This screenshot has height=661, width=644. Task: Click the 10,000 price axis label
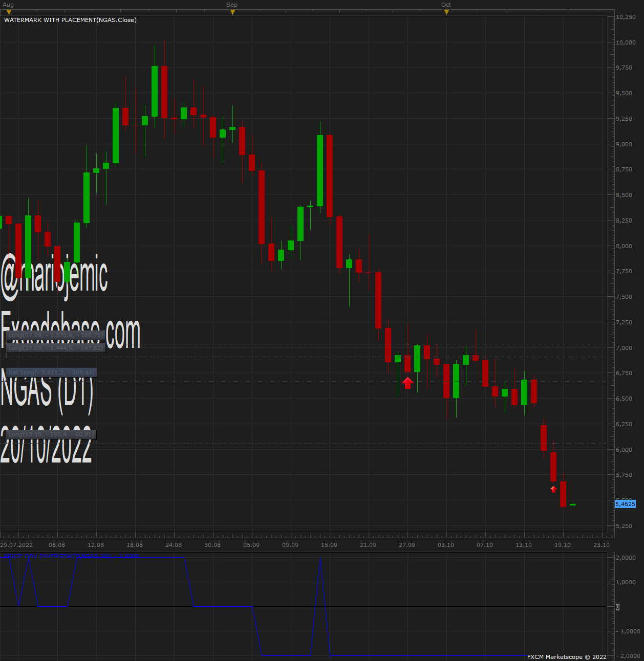(x=626, y=42)
